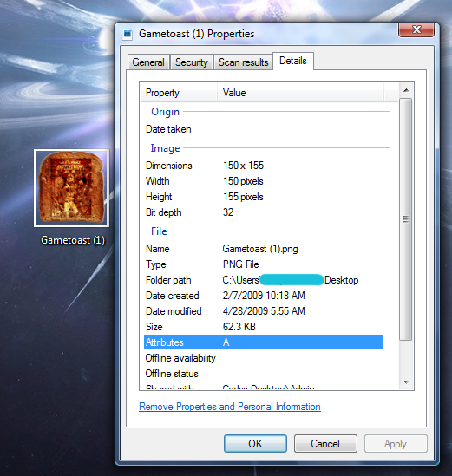The height and width of the screenshot is (476, 452).
Task: Select the Folder path row
Action: point(264,280)
